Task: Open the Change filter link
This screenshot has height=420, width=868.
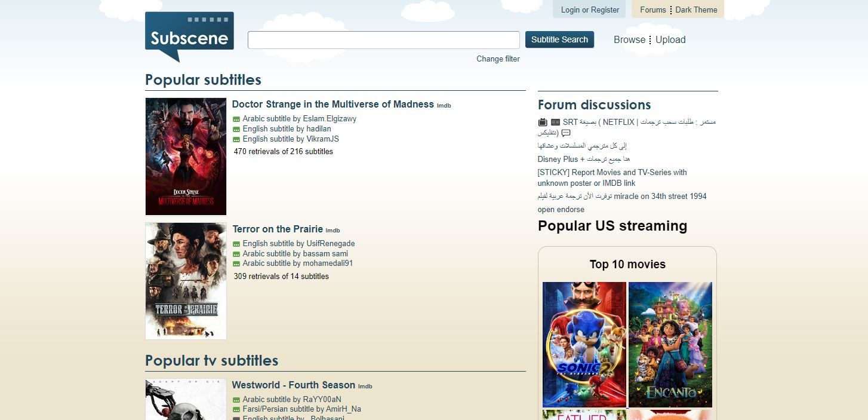Action: (498, 59)
